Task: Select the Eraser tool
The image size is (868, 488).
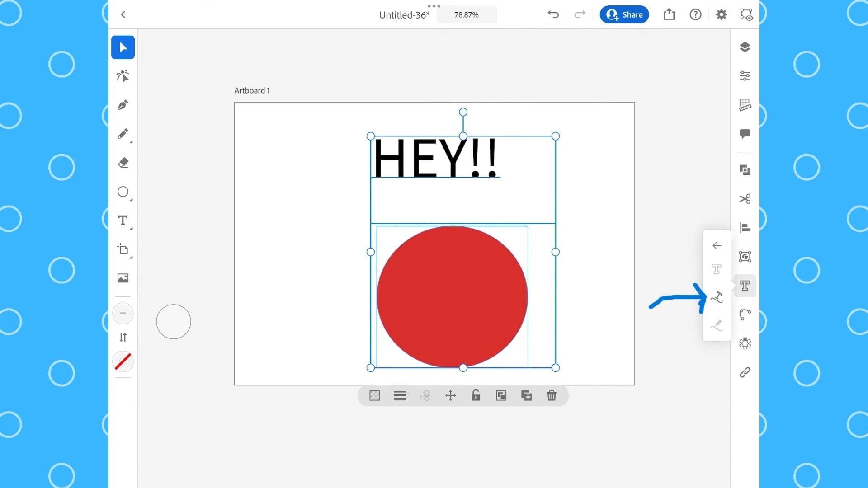Action: point(123,163)
